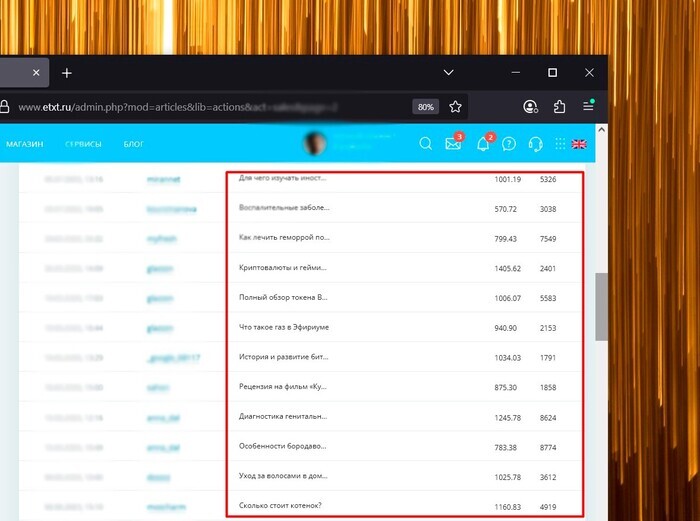Viewport: 700px width, 521px height.
Task: Open the apps grid icon
Action: pyautogui.click(x=560, y=144)
